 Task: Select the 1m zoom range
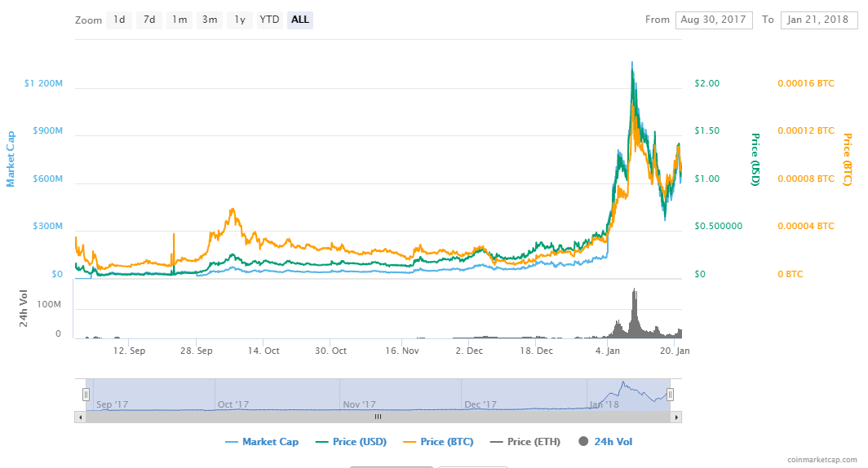(179, 20)
